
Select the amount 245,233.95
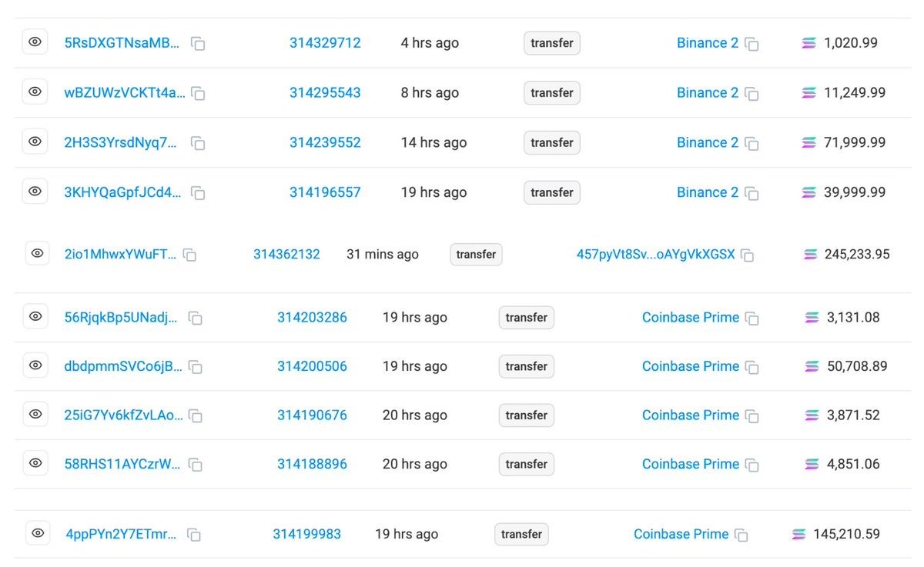857,254
